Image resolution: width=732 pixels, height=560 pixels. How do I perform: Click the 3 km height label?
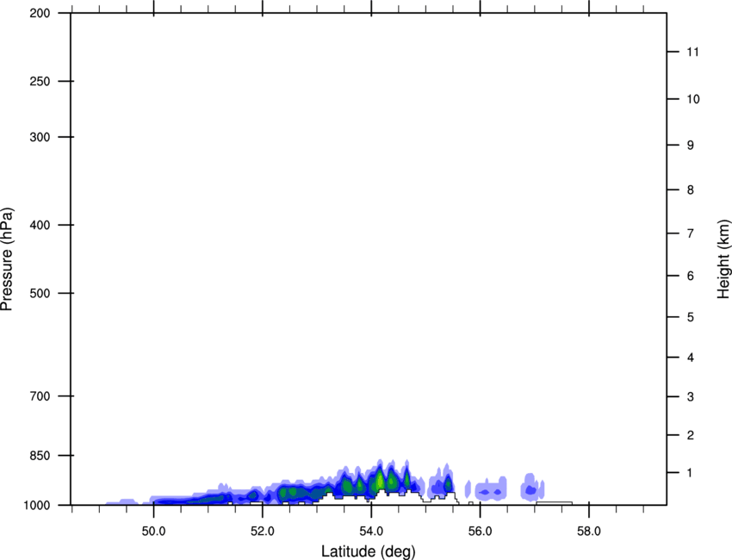pos(691,397)
